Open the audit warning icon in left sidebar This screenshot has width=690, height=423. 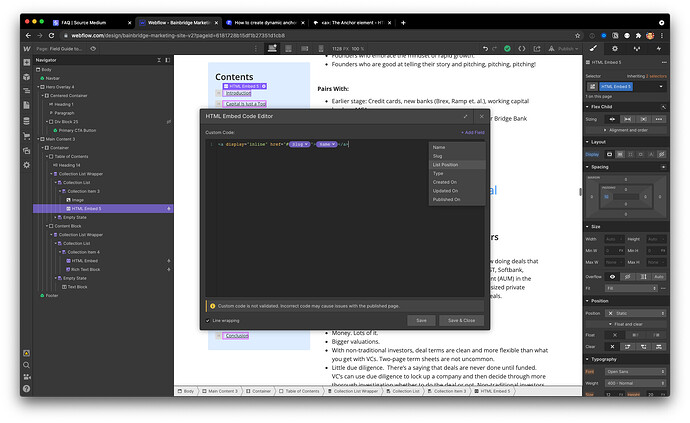click(26, 353)
